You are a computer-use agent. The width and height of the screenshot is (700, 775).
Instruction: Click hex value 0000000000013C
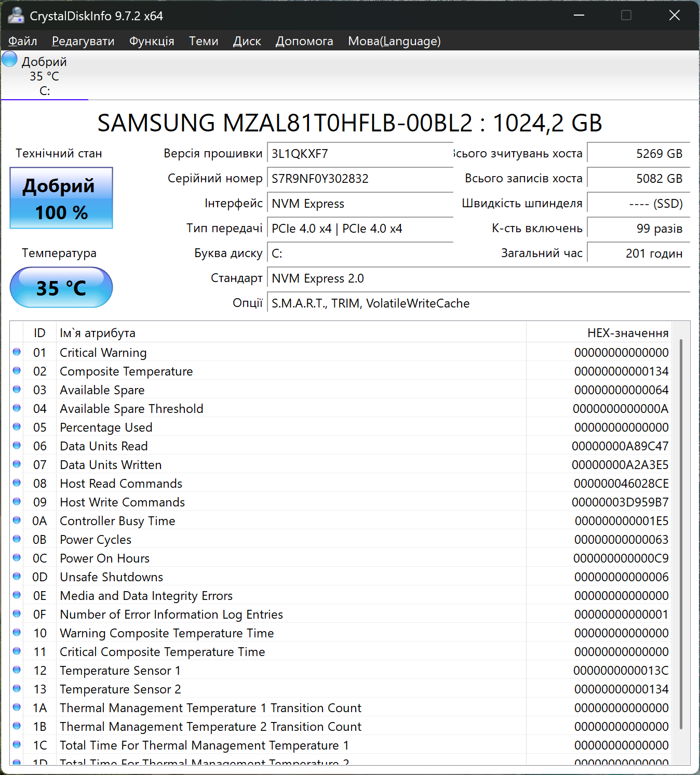point(621,671)
